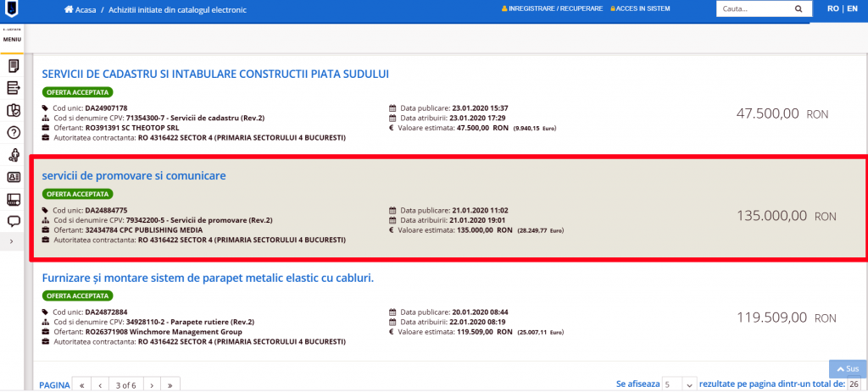Open the list-with-arrow icon in sidebar
This screenshot has width=868, height=392.
pos(14,87)
